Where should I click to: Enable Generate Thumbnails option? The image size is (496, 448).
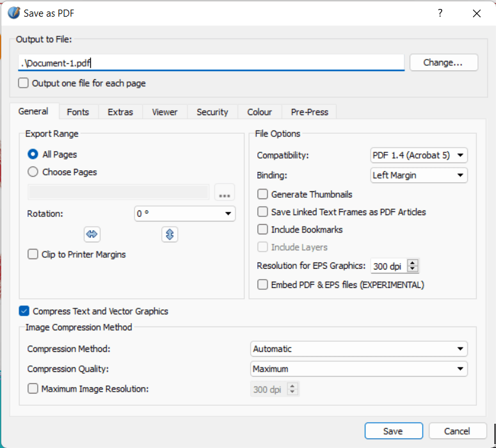(262, 195)
